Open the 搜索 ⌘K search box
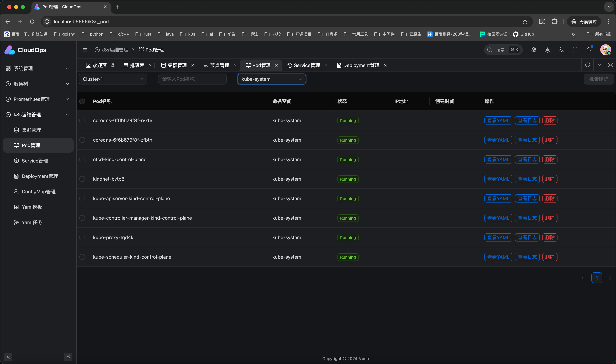Screen dimensions: 616x364 pos(503,50)
